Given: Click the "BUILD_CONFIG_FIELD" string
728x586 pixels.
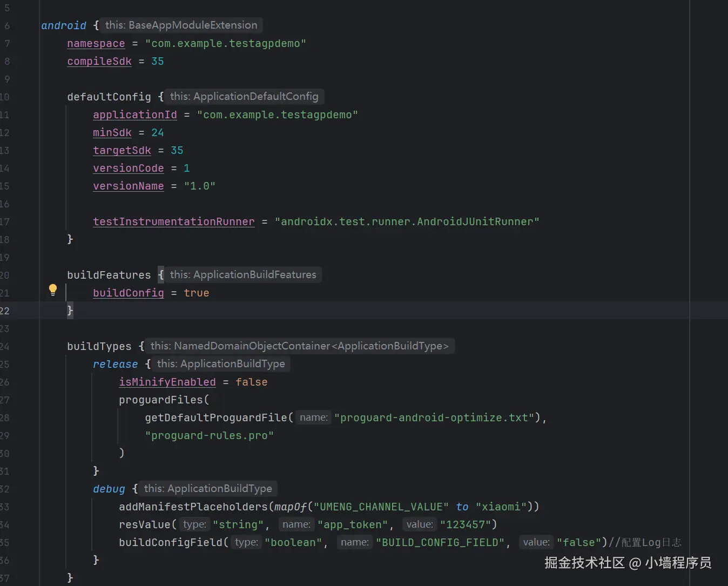Looking at the screenshot, I should 441,542.
